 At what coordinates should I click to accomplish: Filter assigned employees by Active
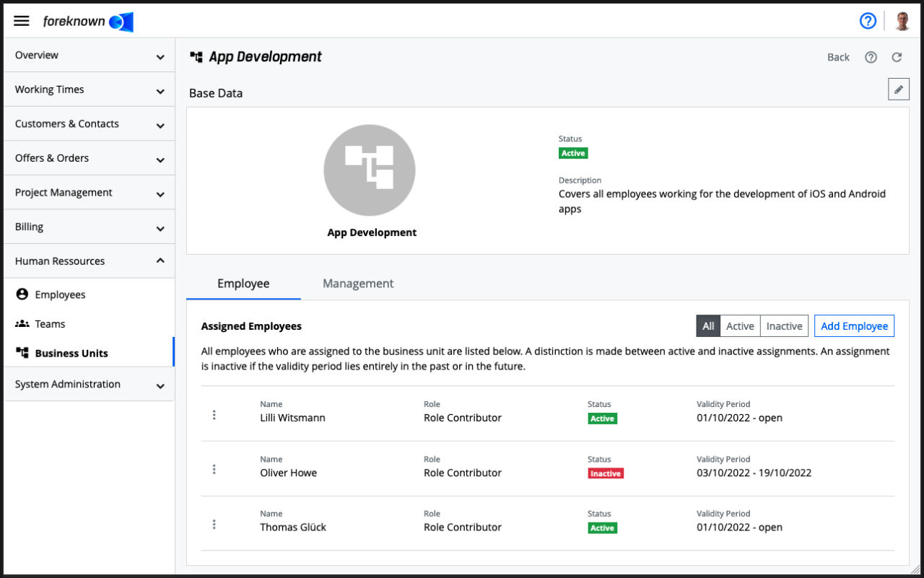pyautogui.click(x=740, y=326)
